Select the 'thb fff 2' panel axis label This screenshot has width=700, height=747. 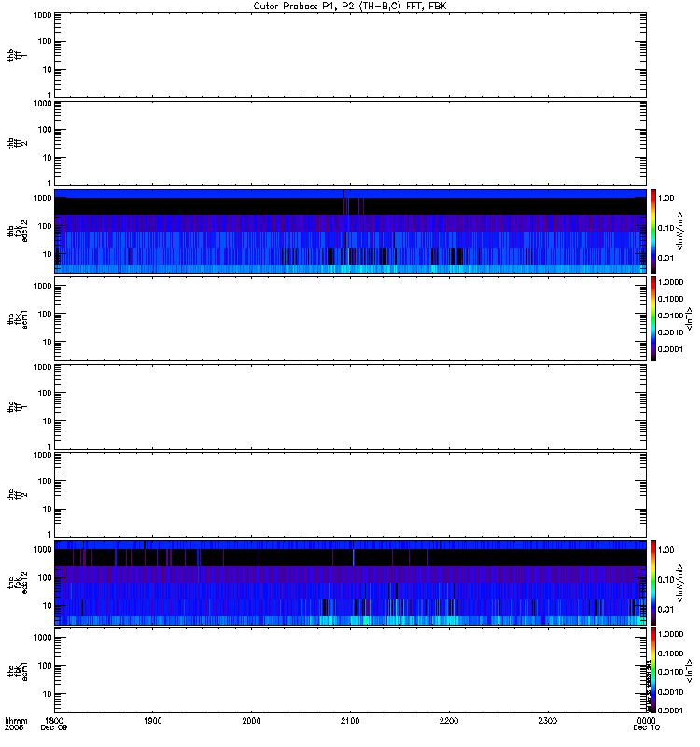click(x=17, y=144)
